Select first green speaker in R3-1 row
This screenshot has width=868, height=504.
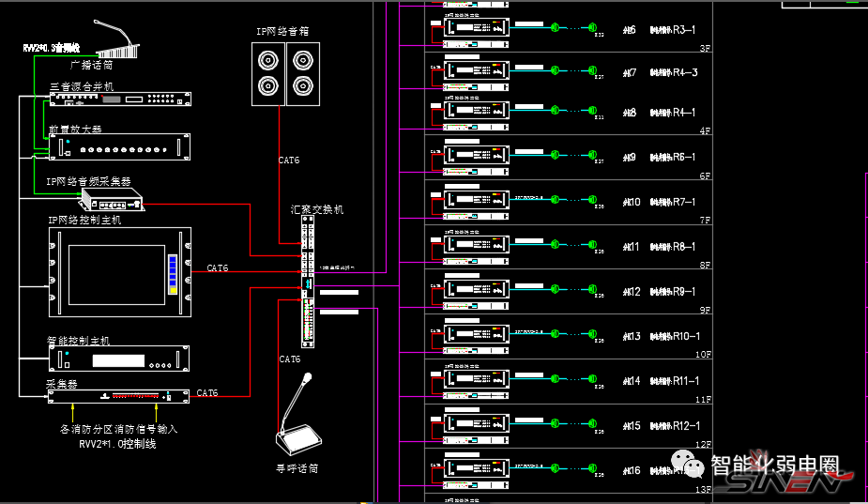556,27
